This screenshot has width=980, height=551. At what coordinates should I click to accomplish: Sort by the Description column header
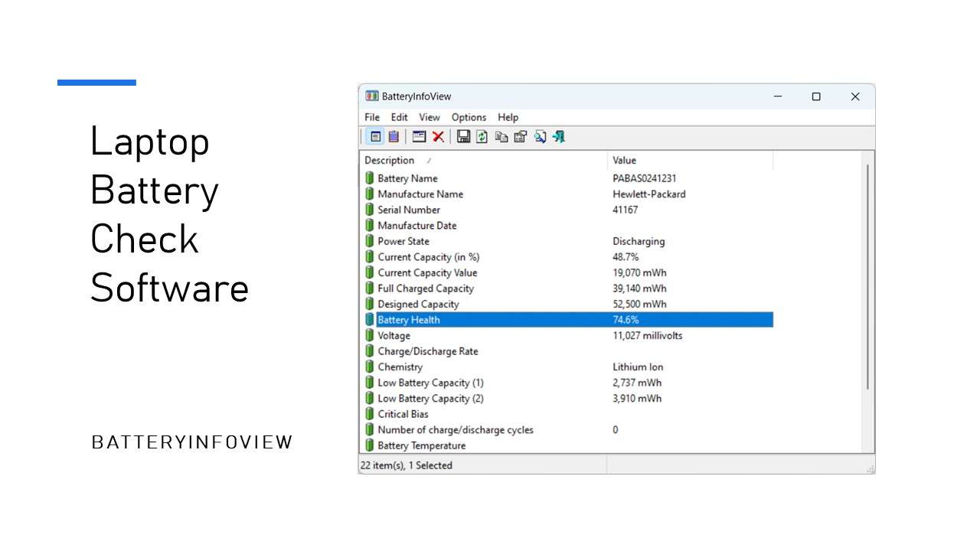[389, 160]
